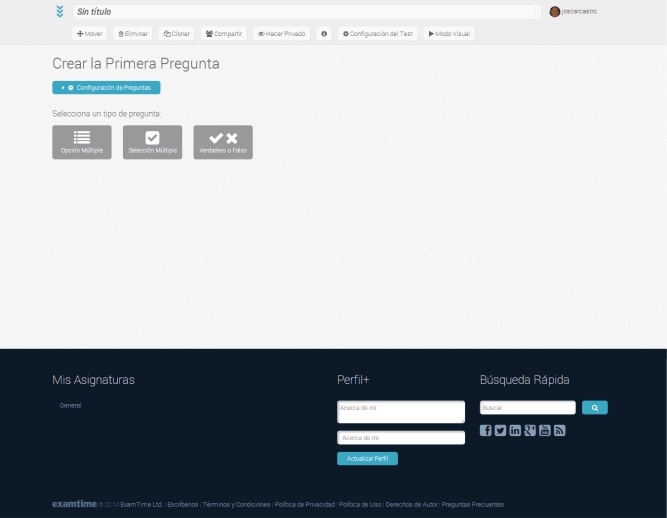Click the ExamTime double-chevron logo icon

[x=60, y=12]
